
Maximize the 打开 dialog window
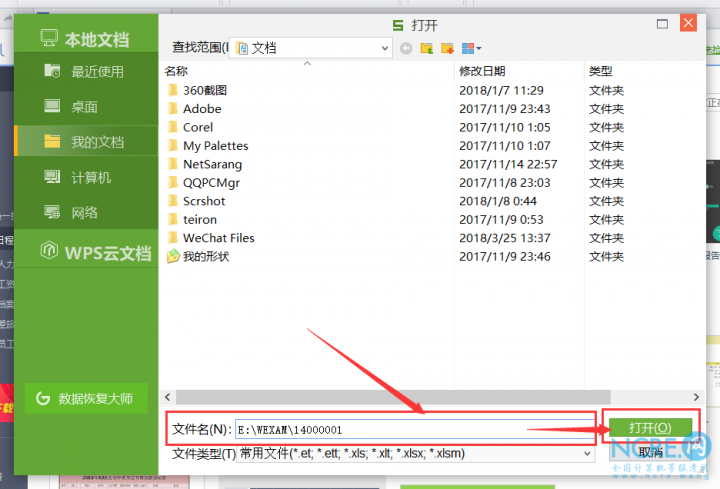(662, 24)
